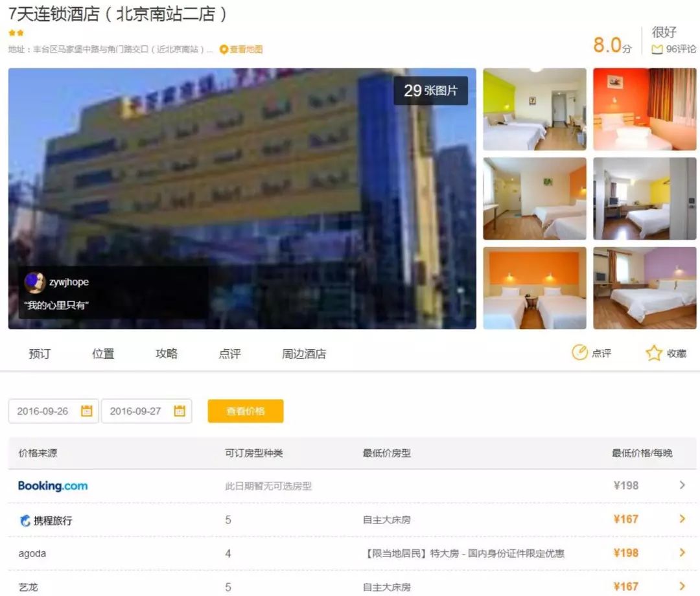700x596 pixels.
Task: Switch to the 点评 tab
Action: point(230,354)
